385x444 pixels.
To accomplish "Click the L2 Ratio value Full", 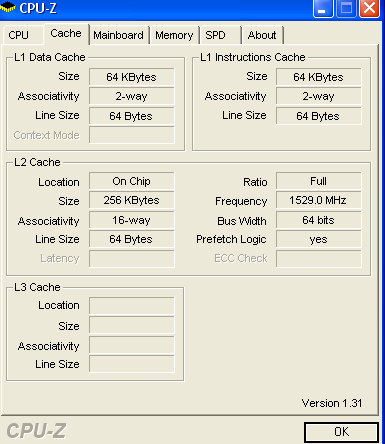I will pyautogui.click(x=319, y=181).
